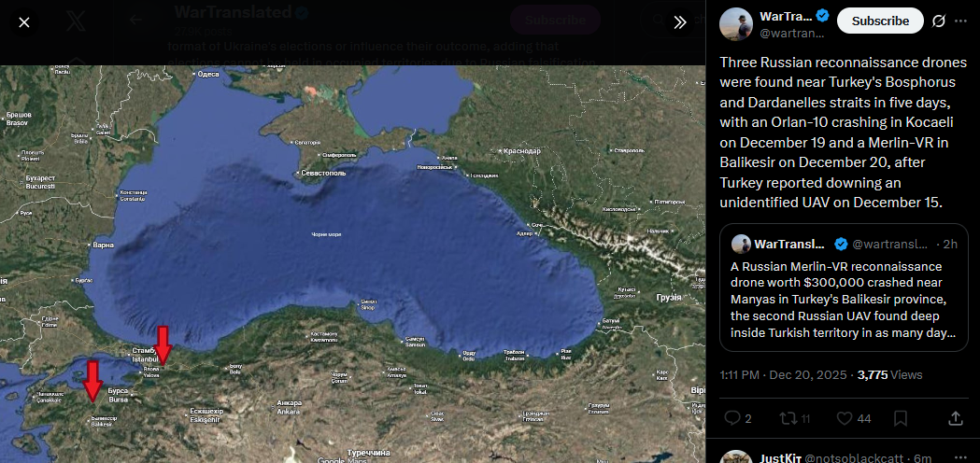Screen dimensions: 980x463
Task: Click the back arrow in background page
Action: point(135,20)
